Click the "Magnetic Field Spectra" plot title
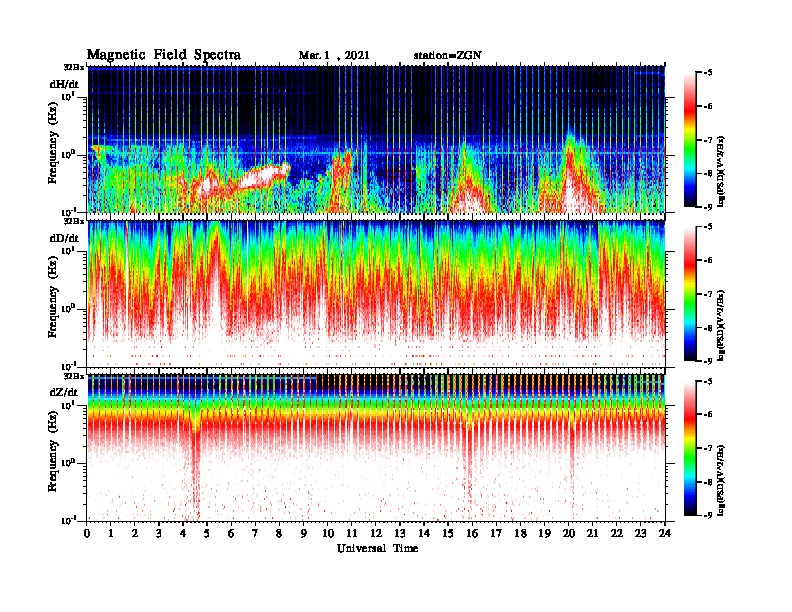The width and height of the screenshot is (792, 612). coord(164,55)
